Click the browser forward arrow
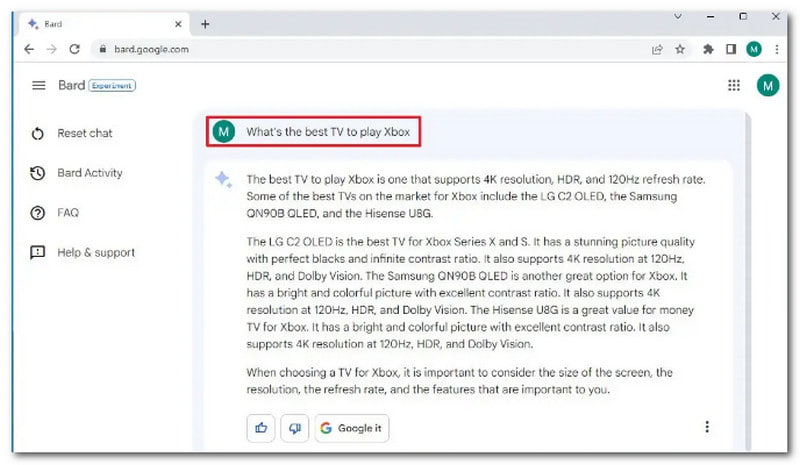The image size is (800, 465). click(52, 49)
